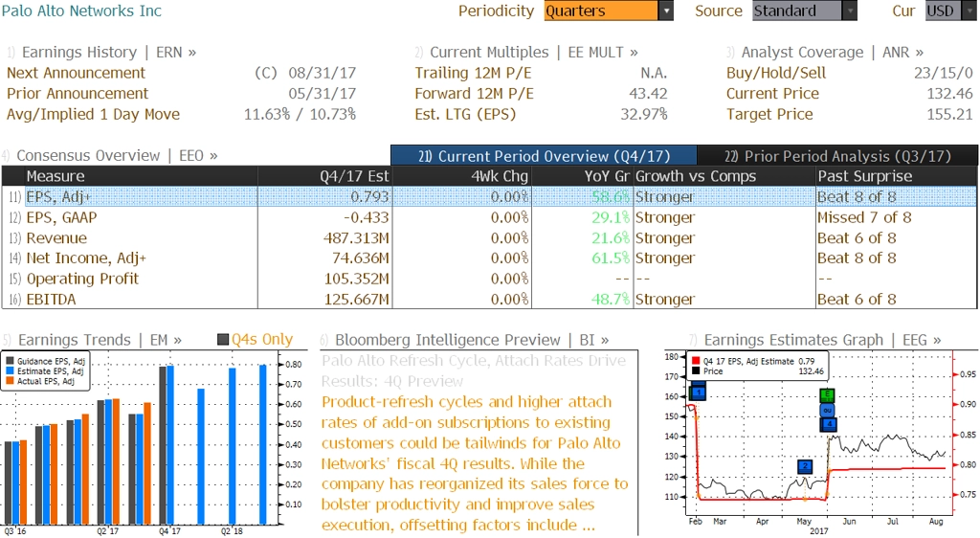Screen dimensions: 980x538
Task: Click the tall Q4 17 blue estimate bar
Action: [x=170, y=445]
